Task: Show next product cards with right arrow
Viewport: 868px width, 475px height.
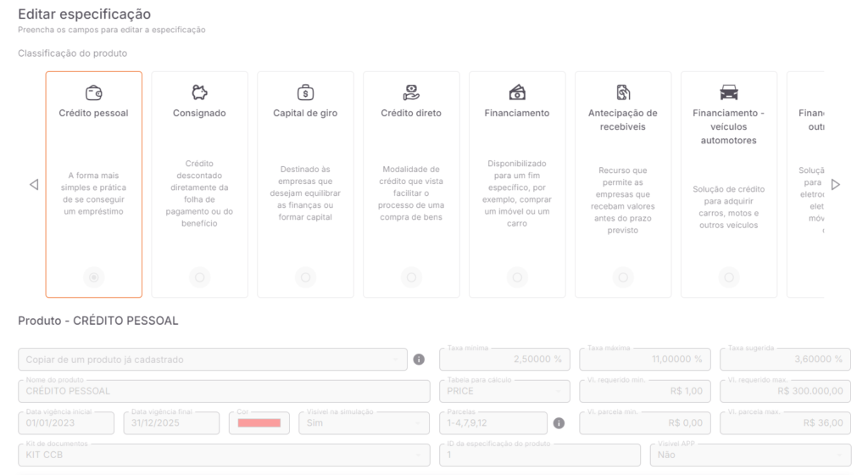Action: click(835, 184)
